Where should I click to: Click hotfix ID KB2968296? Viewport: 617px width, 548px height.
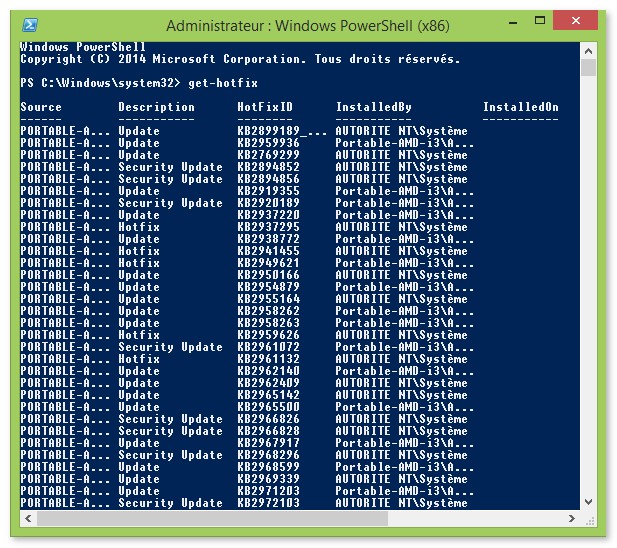pos(268,455)
